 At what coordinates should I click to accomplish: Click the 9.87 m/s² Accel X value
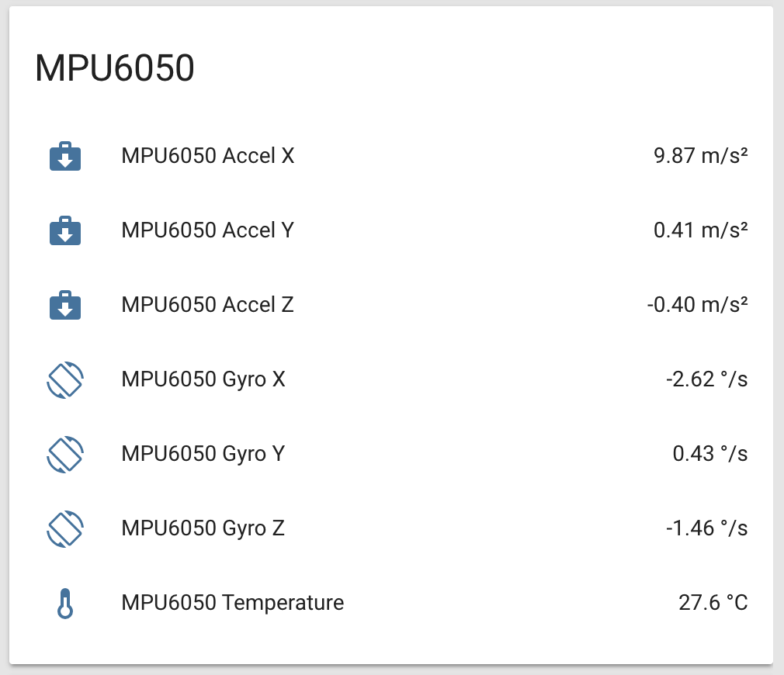(700, 156)
